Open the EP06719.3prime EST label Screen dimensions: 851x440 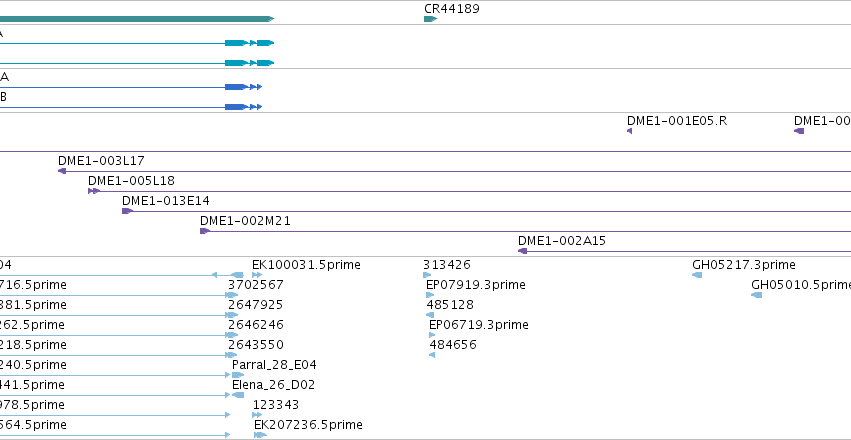click(x=479, y=324)
